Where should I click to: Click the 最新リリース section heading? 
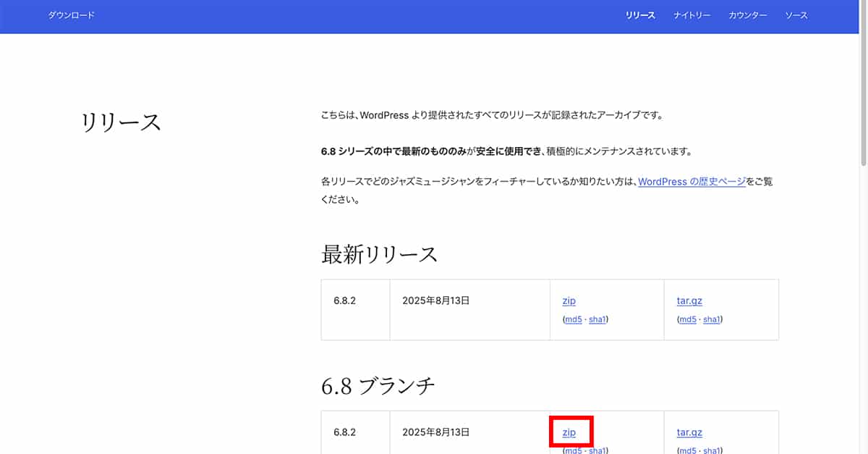point(380,254)
